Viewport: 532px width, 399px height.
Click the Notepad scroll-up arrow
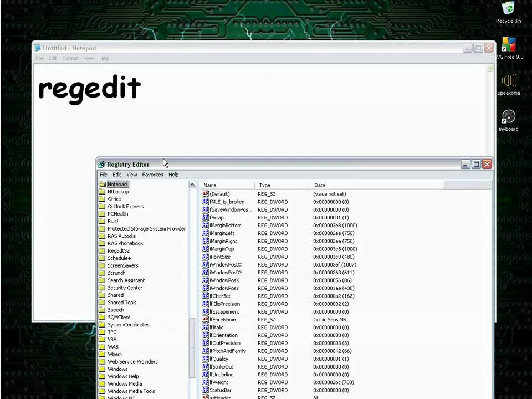tap(489, 69)
